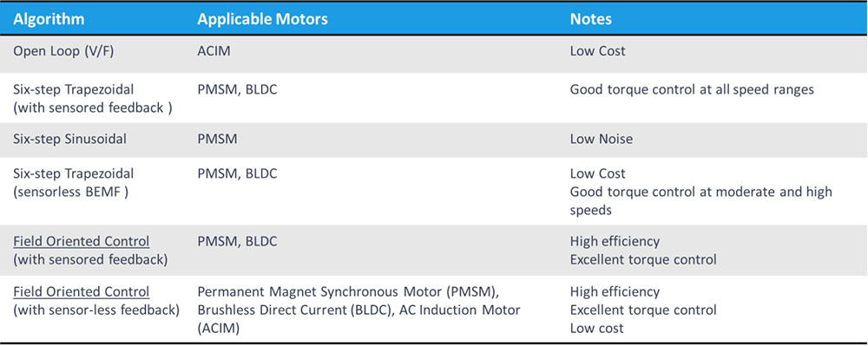Select 'Excellent torque control' in sensored FOC row
The height and width of the screenshot is (346, 868).
[x=643, y=259]
